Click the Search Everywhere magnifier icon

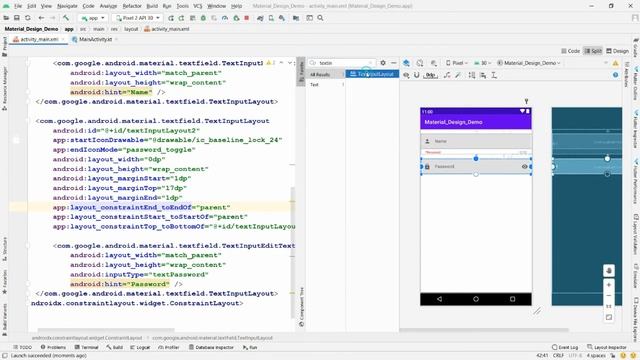click(x=320, y=18)
